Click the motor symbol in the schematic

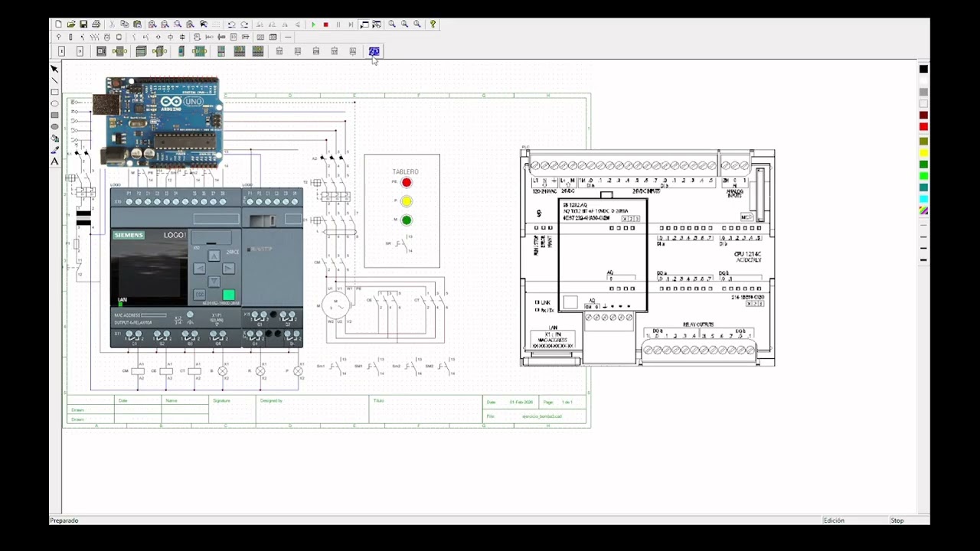click(x=335, y=305)
